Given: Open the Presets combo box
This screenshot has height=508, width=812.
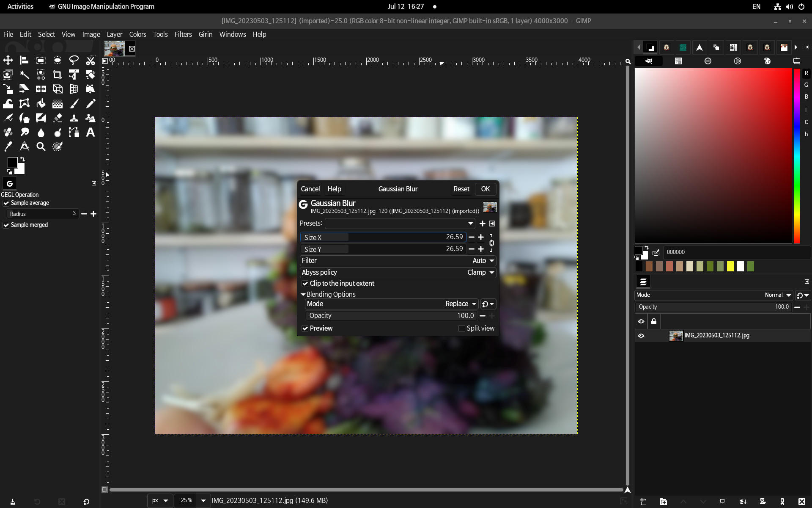Looking at the screenshot, I should 400,224.
